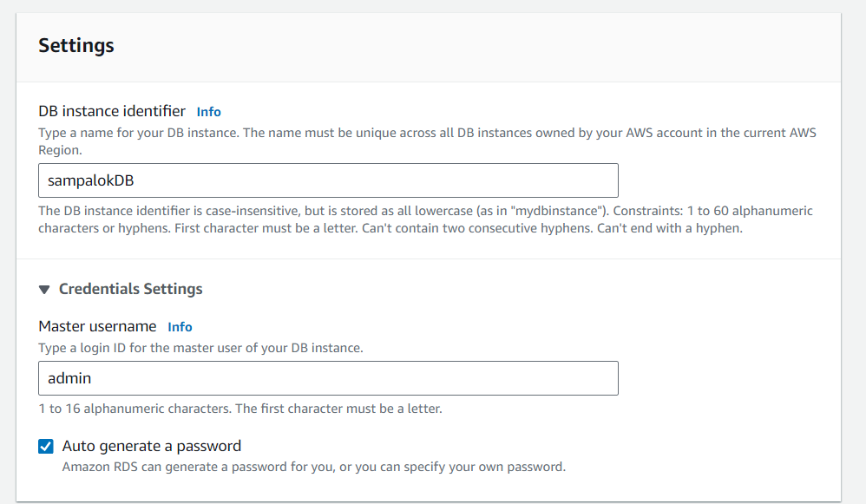Click the admin text in the username field

pyautogui.click(x=69, y=378)
